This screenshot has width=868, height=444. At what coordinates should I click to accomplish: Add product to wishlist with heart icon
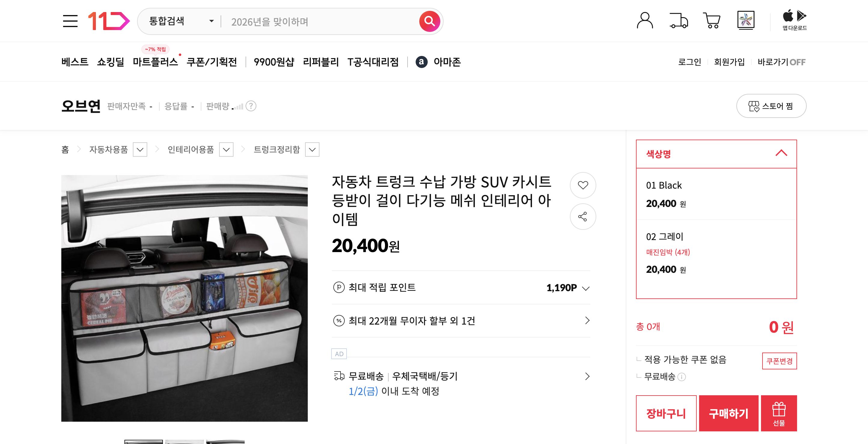582,185
